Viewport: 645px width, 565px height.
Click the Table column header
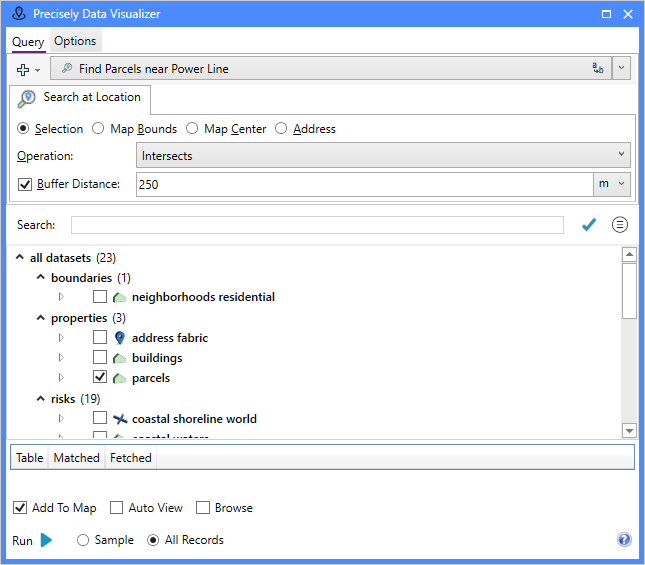coord(30,457)
